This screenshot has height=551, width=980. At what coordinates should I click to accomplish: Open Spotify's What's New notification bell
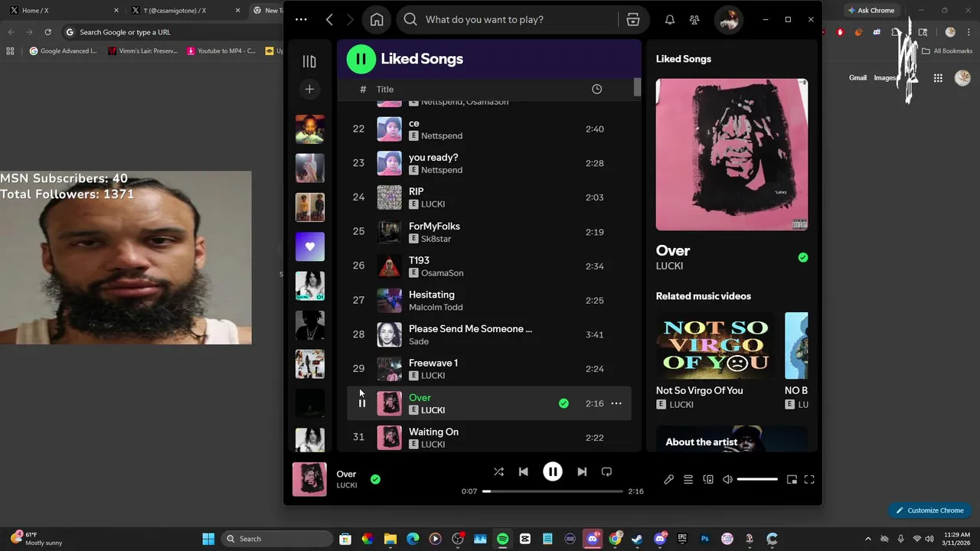(x=670, y=20)
